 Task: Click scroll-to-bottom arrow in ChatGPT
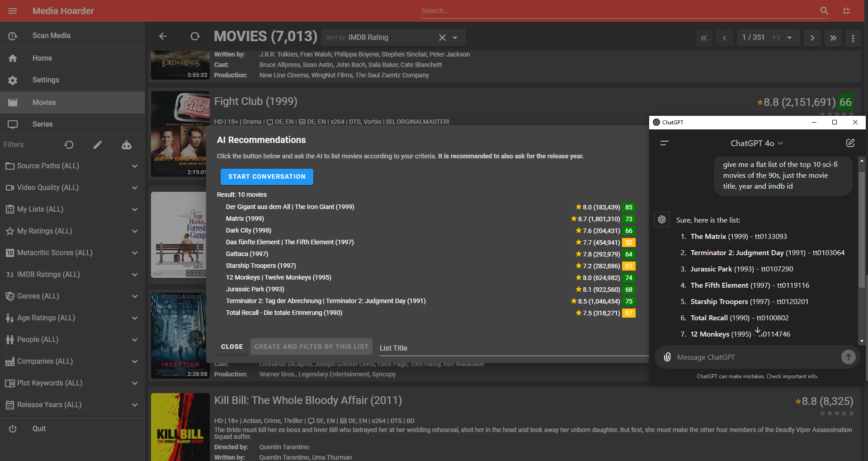[758, 330]
